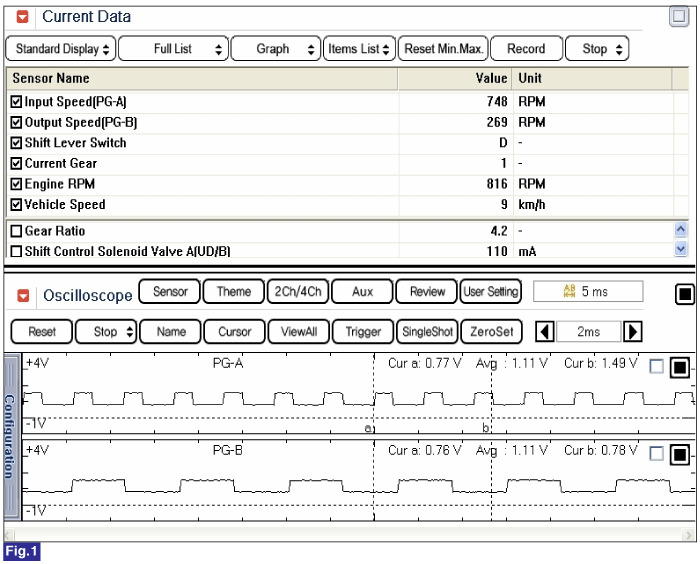Viewport: 700px width, 564px height.
Task: Uncheck the Input Speed(PG-A) checkbox
Action: tap(16, 102)
